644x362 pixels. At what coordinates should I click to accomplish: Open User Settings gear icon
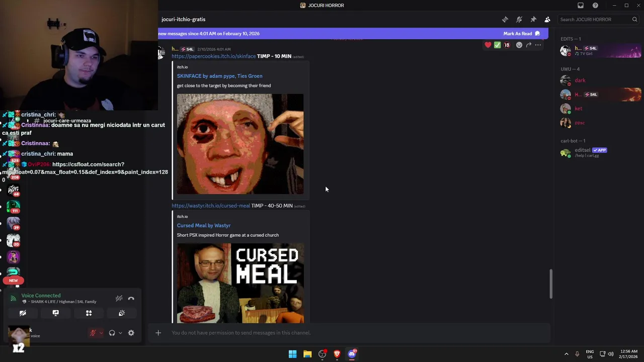(131, 333)
